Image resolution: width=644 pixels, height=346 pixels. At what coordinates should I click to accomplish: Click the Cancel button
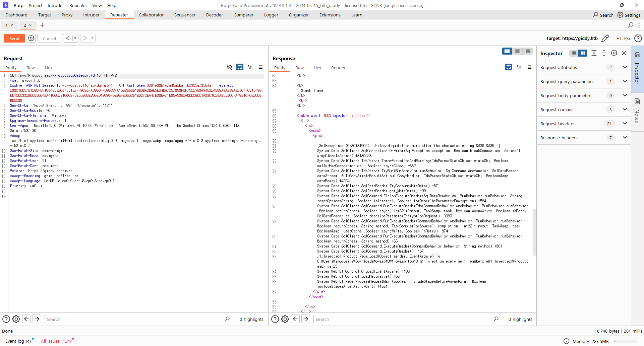[49, 39]
